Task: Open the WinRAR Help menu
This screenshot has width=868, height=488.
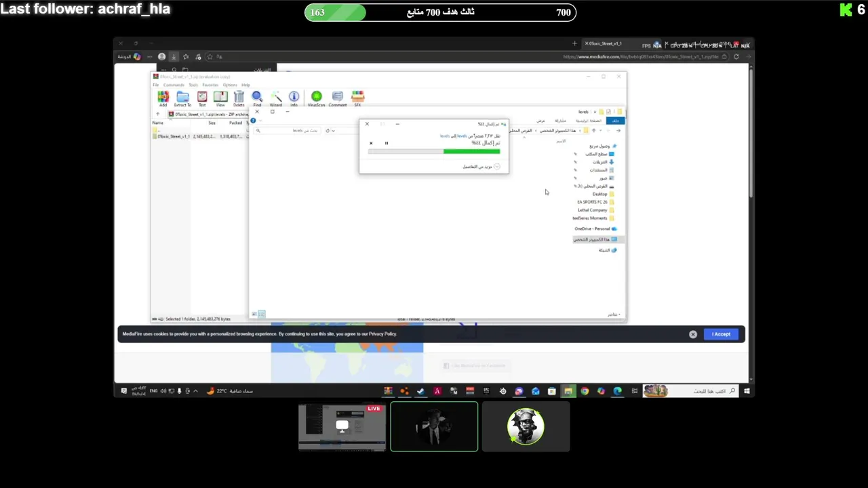Action: (245, 85)
